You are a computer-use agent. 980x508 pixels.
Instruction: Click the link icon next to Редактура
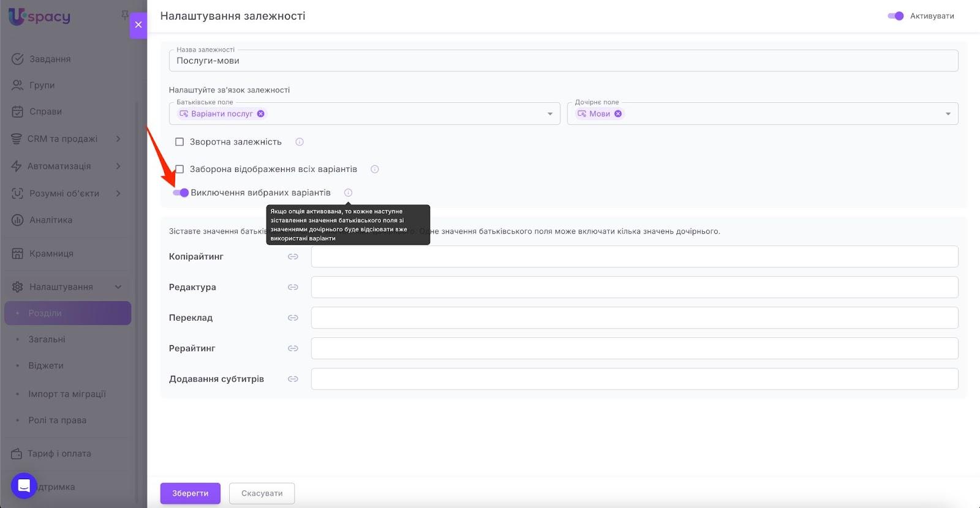pos(293,287)
